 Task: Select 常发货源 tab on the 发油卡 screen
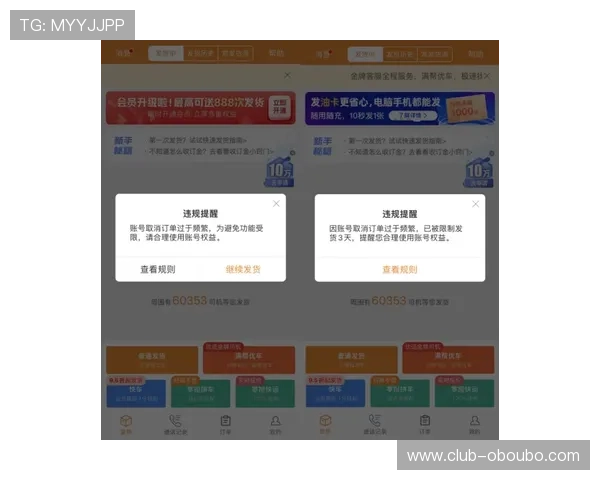coord(435,54)
